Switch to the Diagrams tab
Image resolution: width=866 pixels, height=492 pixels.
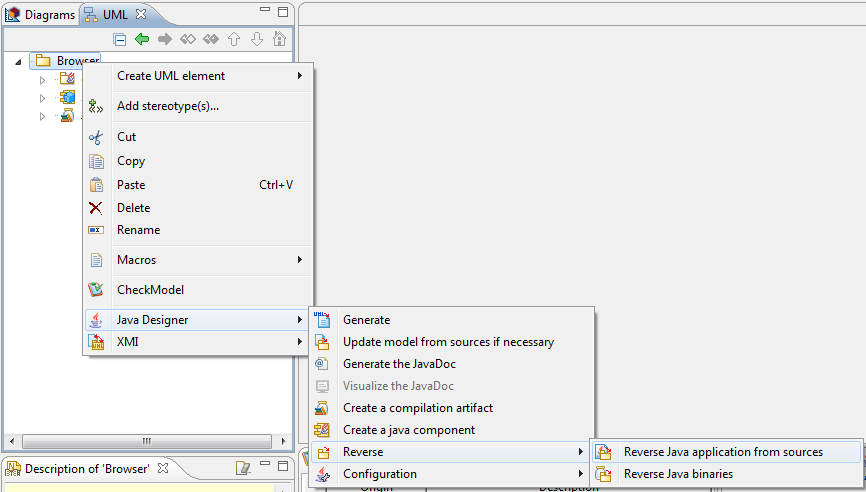40,15
